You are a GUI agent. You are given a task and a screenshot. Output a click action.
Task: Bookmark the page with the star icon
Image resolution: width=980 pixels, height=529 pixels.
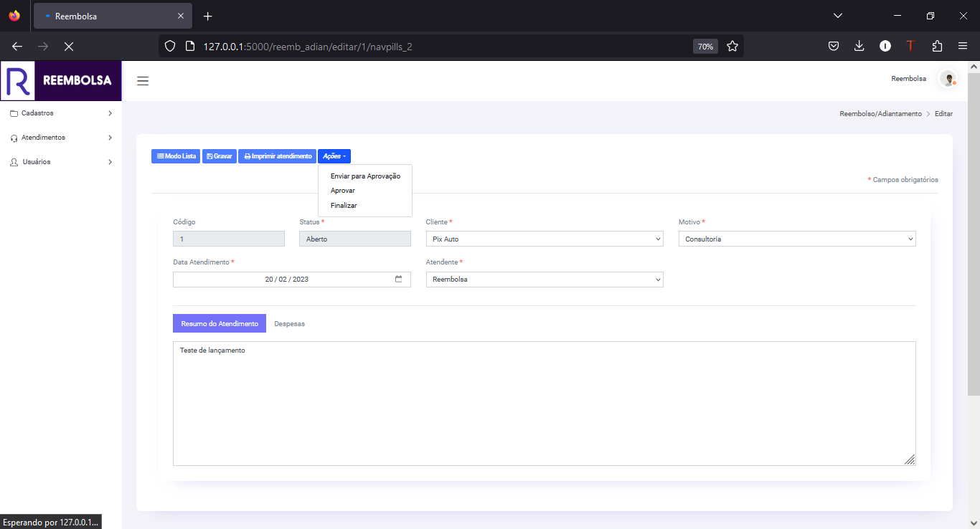[732, 46]
